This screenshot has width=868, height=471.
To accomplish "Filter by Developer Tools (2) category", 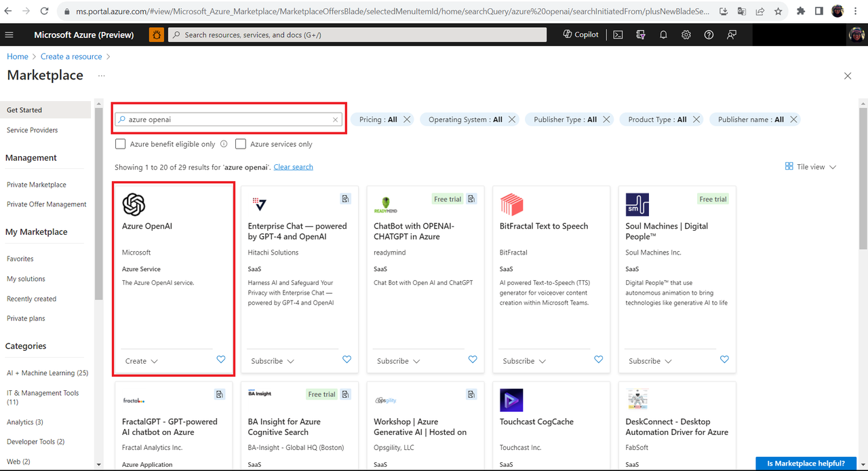I will point(36,442).
